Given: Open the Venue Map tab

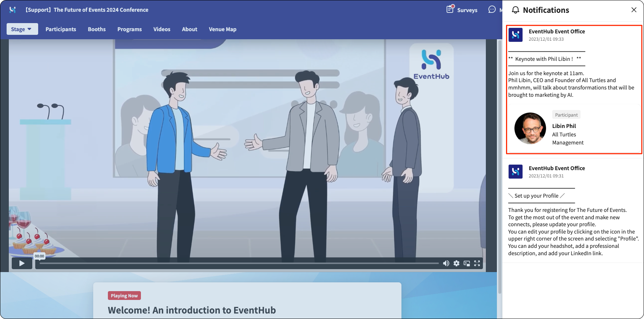Looking at the screenshot, I should (223, 29).
